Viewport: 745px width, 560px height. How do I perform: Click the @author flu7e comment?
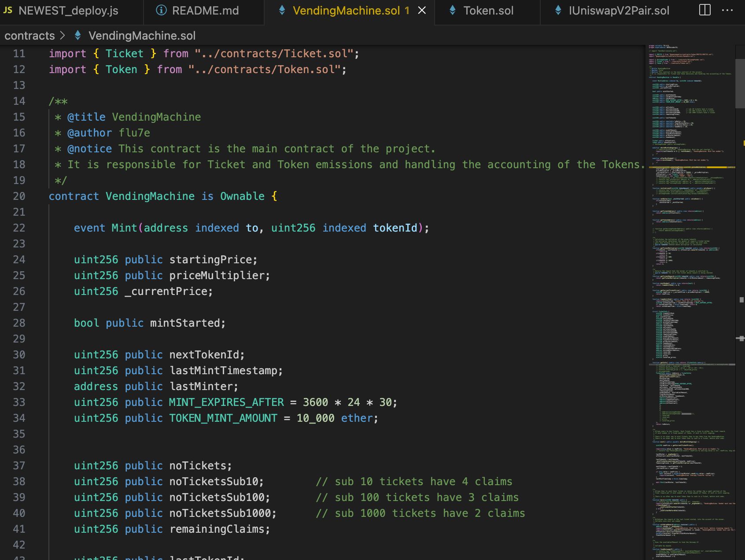pos(108,133)
